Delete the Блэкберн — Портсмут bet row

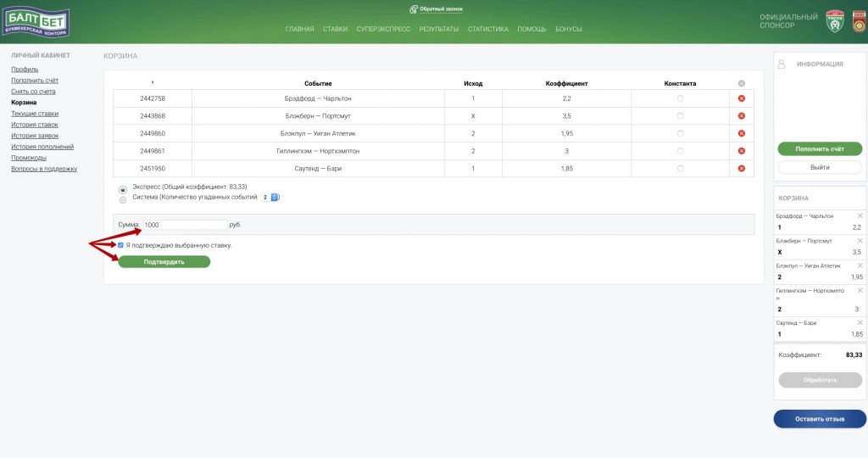pyautogui.click(x=741, y=115)
